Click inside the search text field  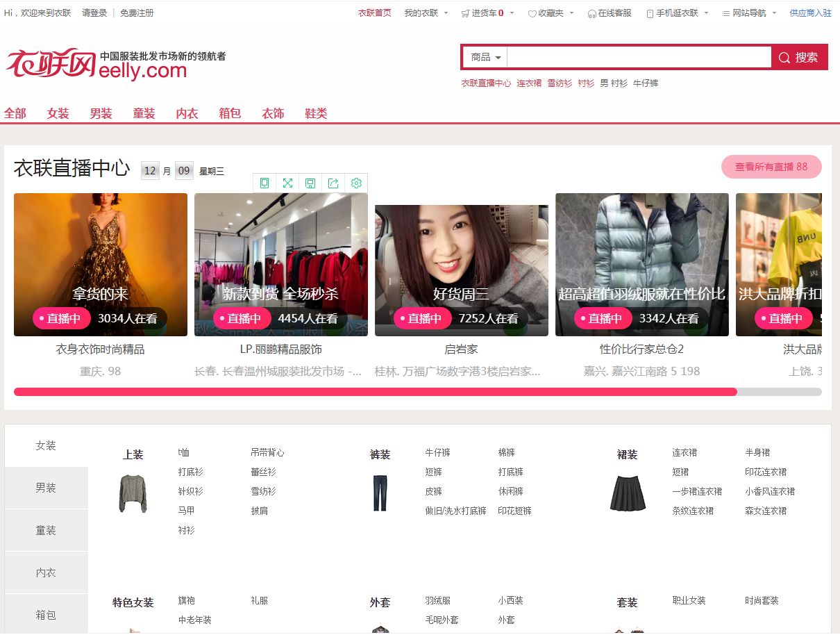coord(639,58)
